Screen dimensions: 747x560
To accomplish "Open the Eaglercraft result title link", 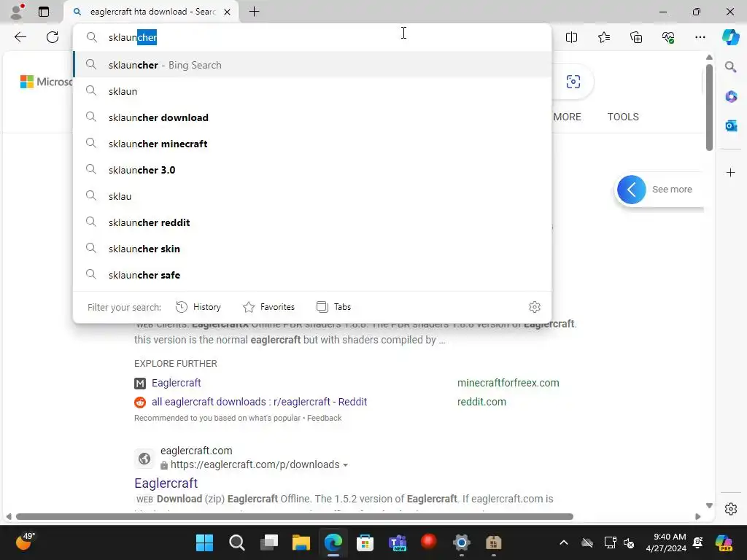I will click(166, 483).
